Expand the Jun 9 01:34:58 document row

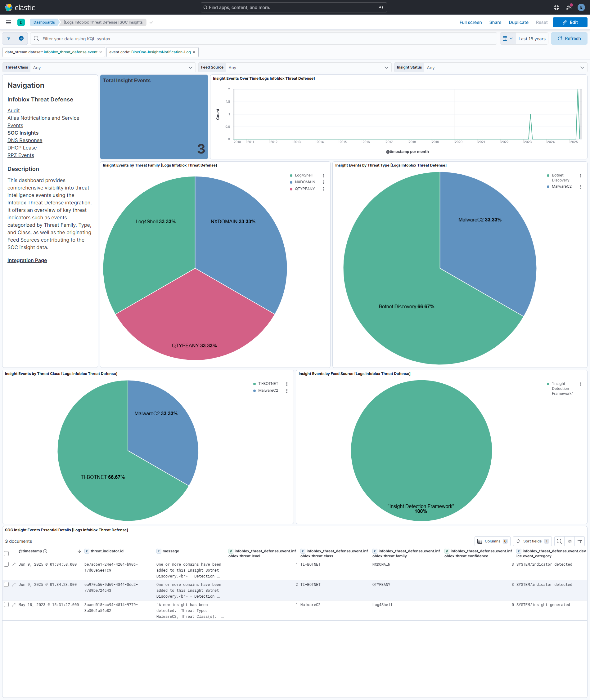(14, 564)
